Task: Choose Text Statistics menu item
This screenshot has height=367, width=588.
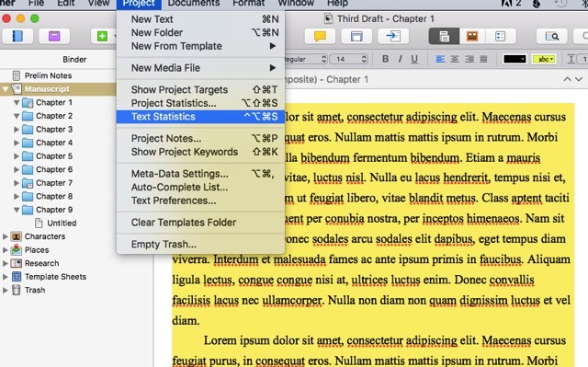Action: click(200, 117)
